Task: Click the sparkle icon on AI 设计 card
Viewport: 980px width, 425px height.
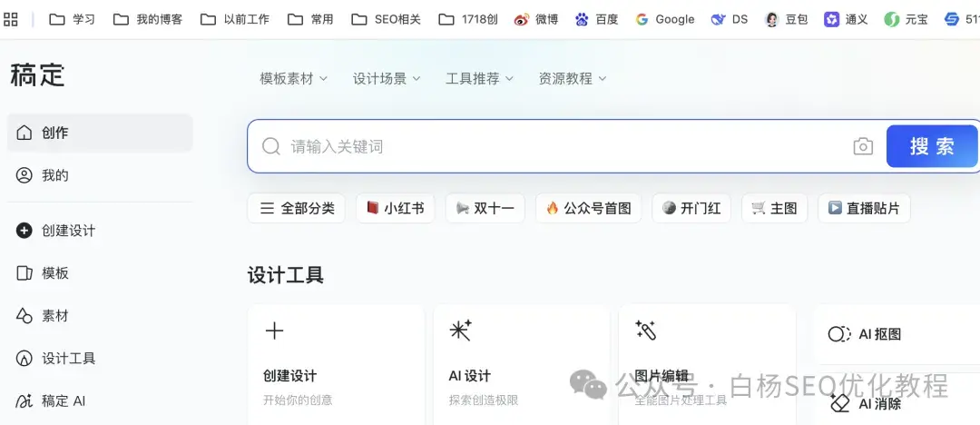Action: coord(461,331)
